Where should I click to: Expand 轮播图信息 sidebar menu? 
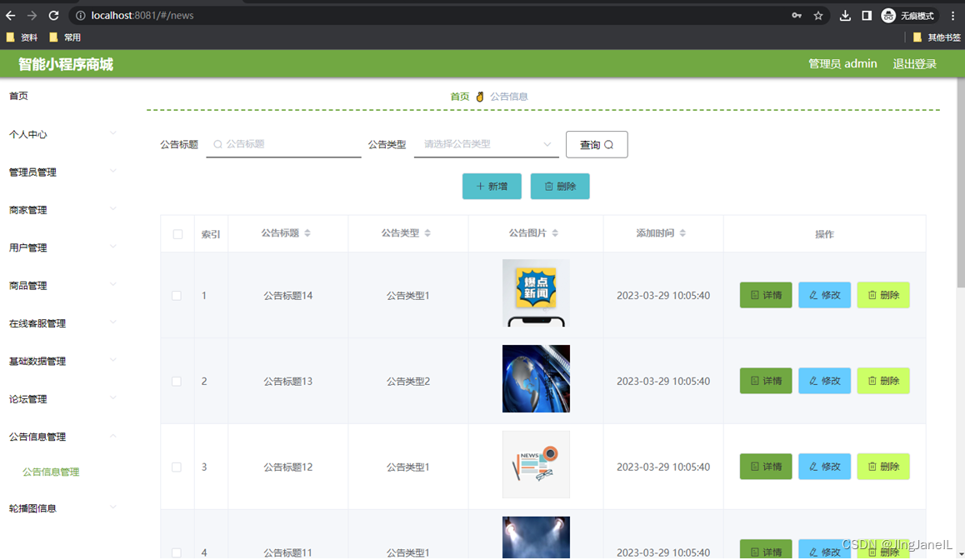pos(62,508)
